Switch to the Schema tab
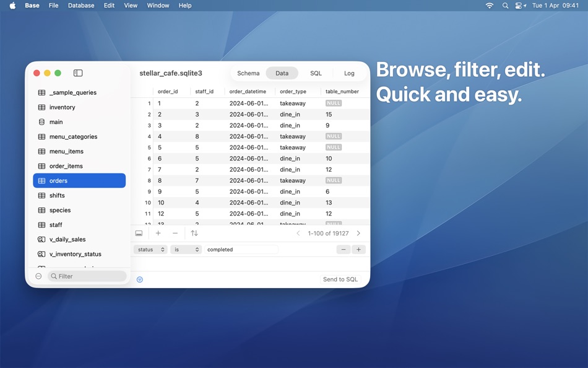 tap(248, 72)
